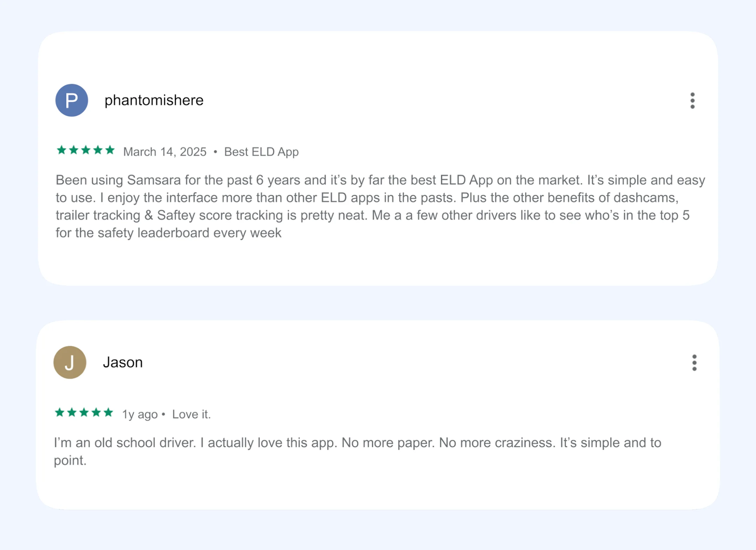Click the date March 14, 2025
Image resolution: width=756 pixels, height=550 pixels.
(164, 152)
